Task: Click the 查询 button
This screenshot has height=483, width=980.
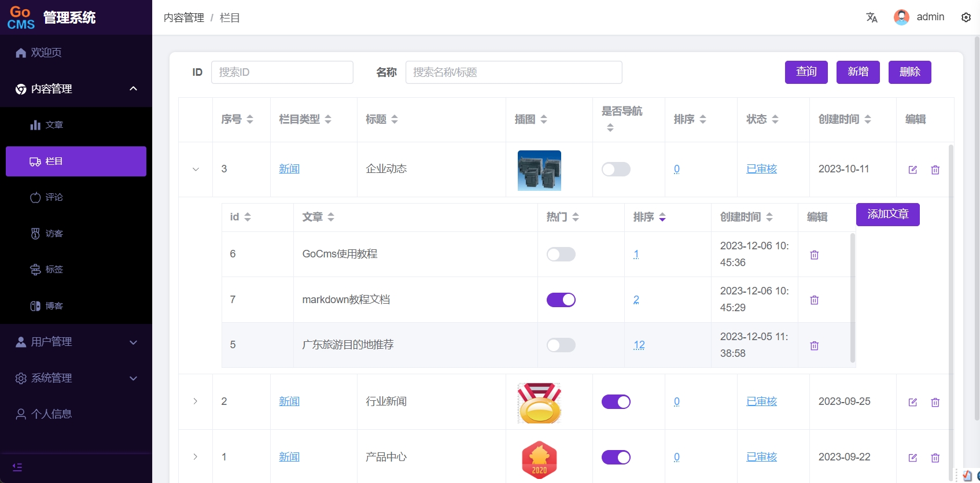Action: point(806,72)
